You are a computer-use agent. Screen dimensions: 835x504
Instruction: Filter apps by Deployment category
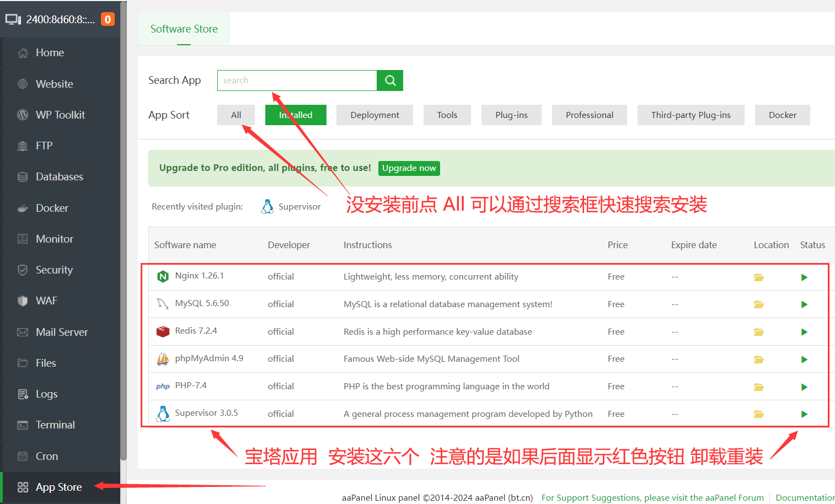[374, 115]
